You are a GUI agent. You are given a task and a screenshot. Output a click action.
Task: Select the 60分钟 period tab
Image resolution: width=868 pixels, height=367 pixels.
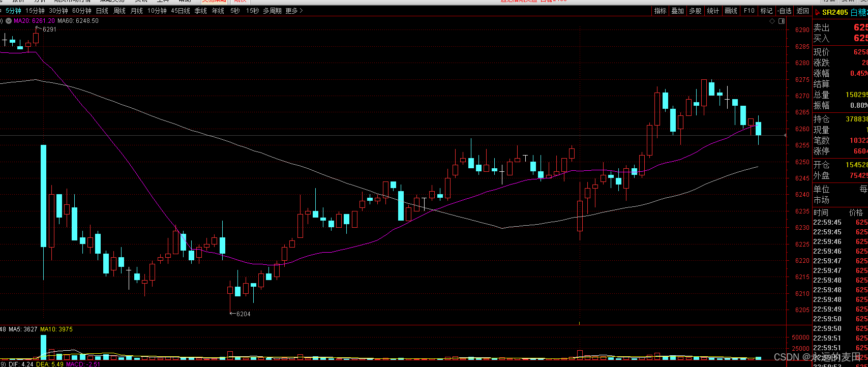point(82,11)
